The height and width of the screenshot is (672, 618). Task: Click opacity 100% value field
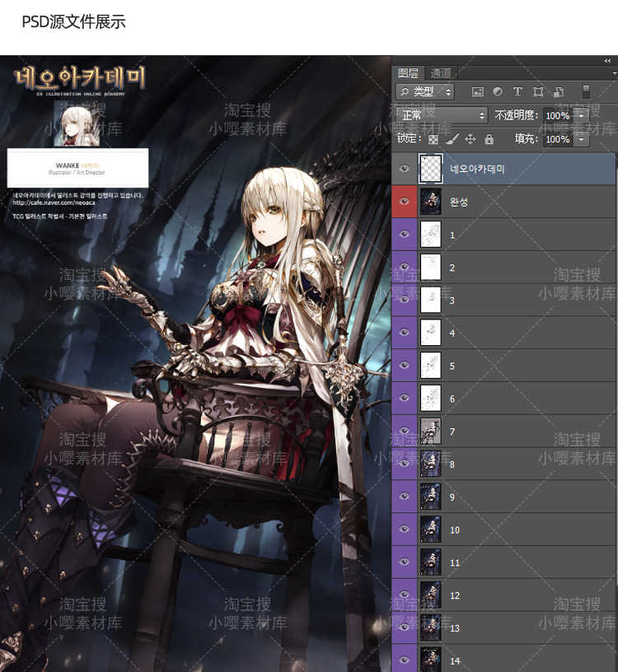tap(558, 115)
